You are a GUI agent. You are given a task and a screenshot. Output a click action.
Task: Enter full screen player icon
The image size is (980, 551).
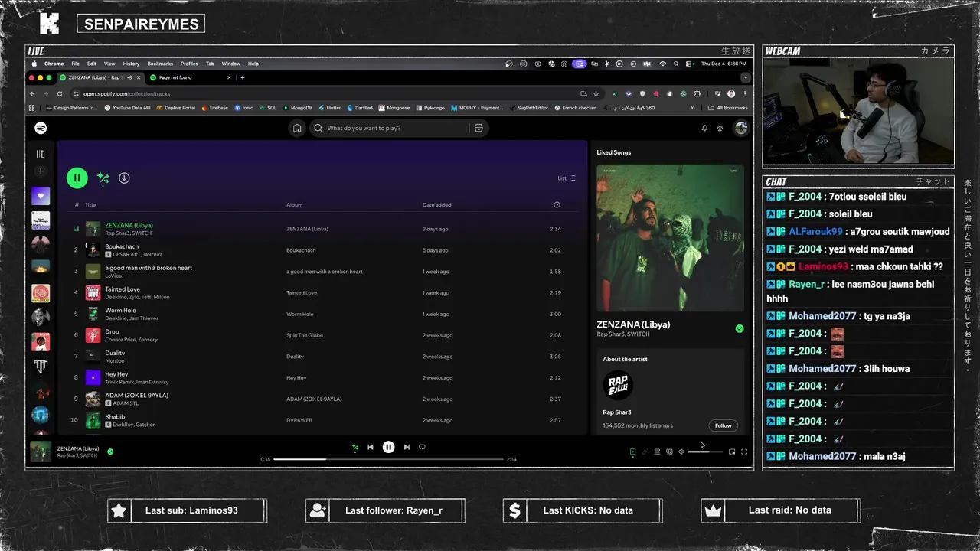pyautogui.click(x=744, y=452)
